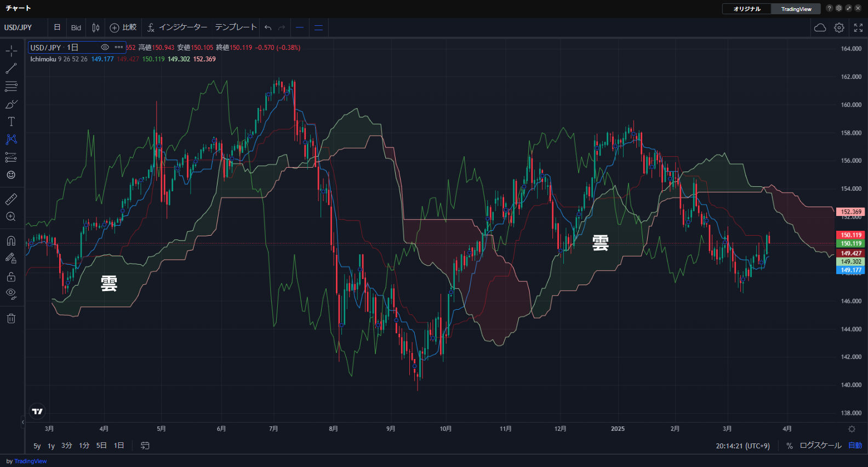The image size is (868, 467).
Task: Open the インジケーター indicators button
Action: tap(177, 27)
